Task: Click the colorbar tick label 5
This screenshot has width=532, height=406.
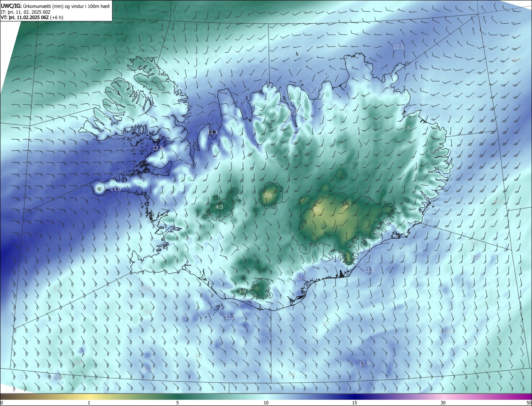Action: click(x=177, y=403)
